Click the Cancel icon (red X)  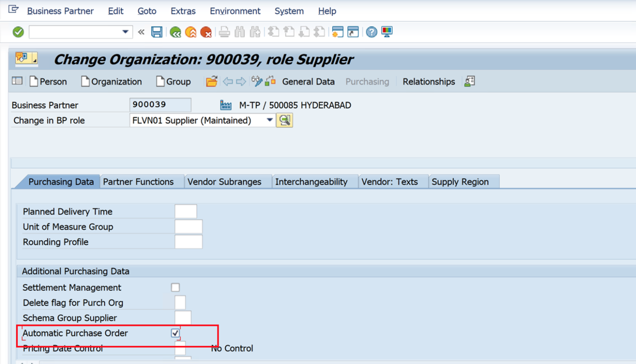206,32
